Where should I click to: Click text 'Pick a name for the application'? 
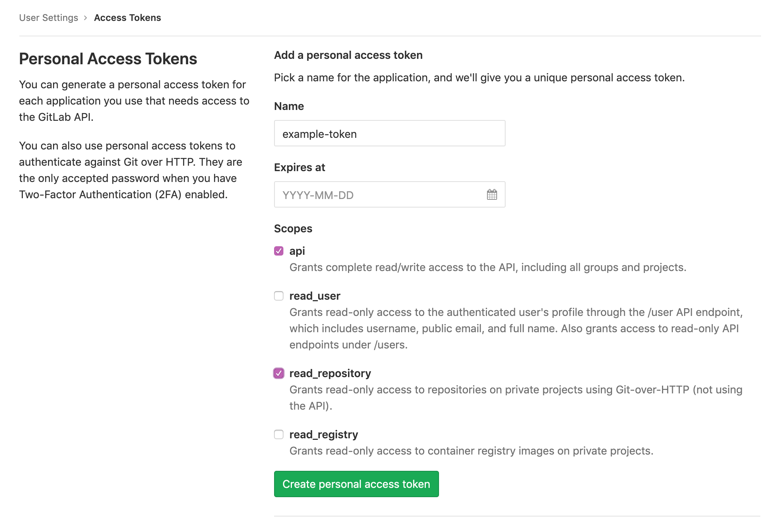click(x=479, y=77)
